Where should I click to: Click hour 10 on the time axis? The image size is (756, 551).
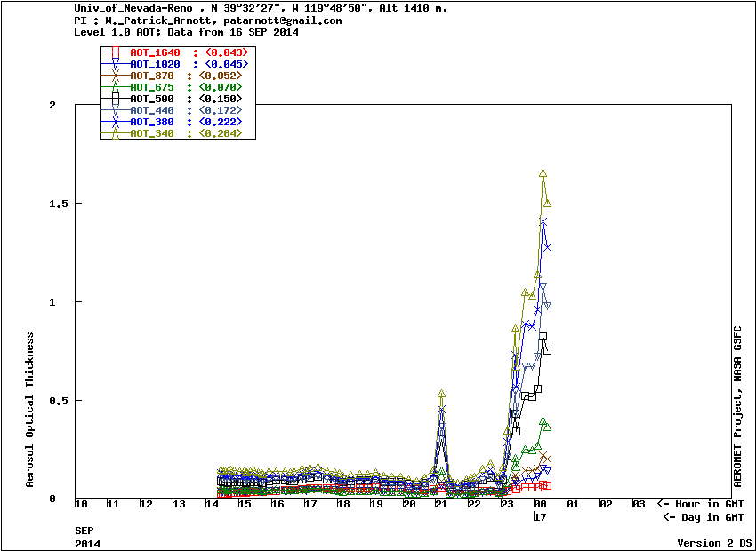click(x=81, y=504)
